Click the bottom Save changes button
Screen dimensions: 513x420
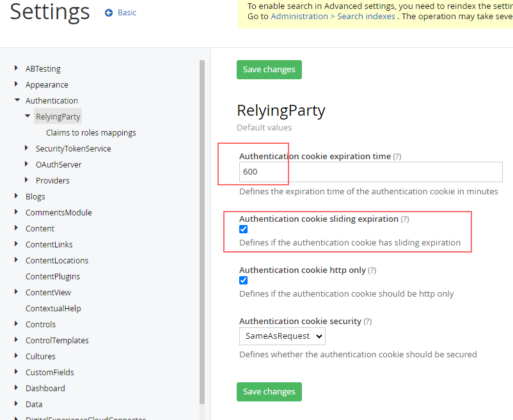pos(269,392)
